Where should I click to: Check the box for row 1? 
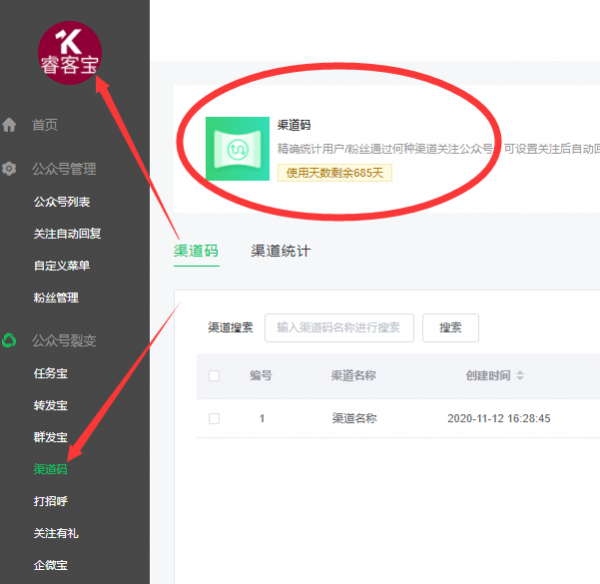(x=214, y=419)
